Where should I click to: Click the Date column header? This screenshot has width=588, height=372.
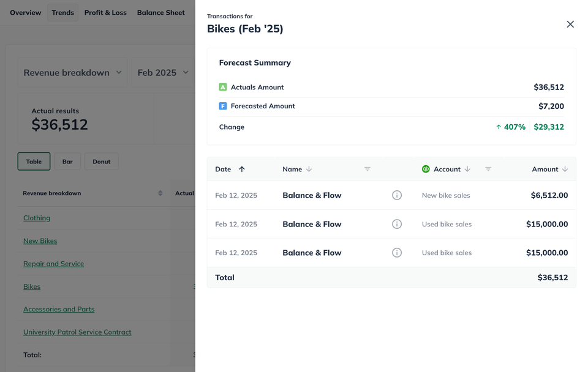(x=223, y=169)
